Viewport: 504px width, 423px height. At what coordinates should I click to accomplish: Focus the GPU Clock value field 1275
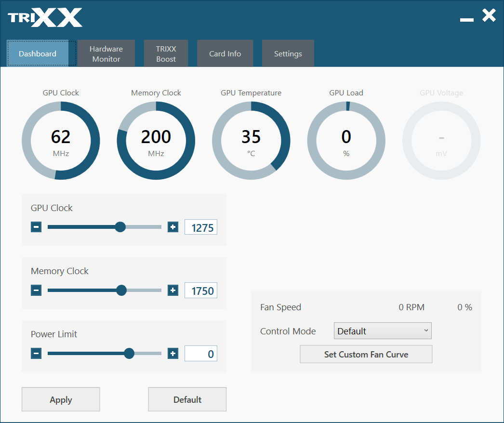201,227
